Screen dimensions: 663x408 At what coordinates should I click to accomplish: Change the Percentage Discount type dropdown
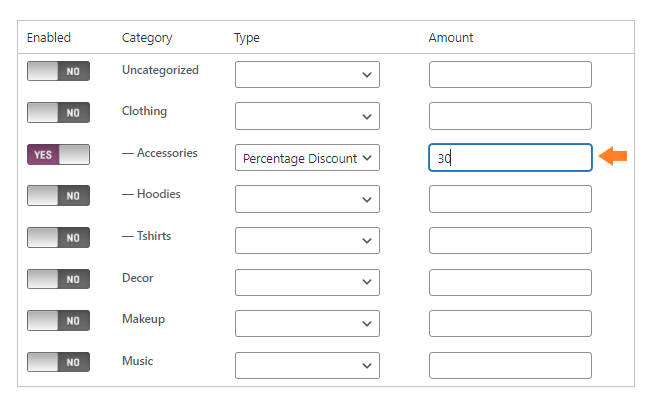[x=307, y=158]
